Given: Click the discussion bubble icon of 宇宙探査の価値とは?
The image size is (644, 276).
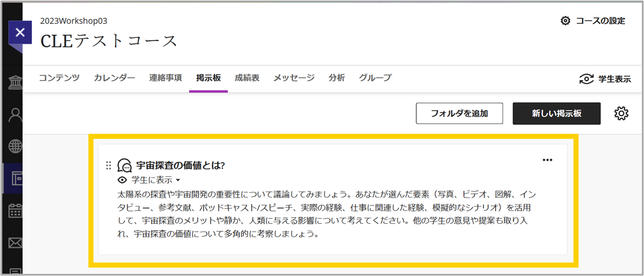Looking at the screenshot, I should [x=124, y=166].
